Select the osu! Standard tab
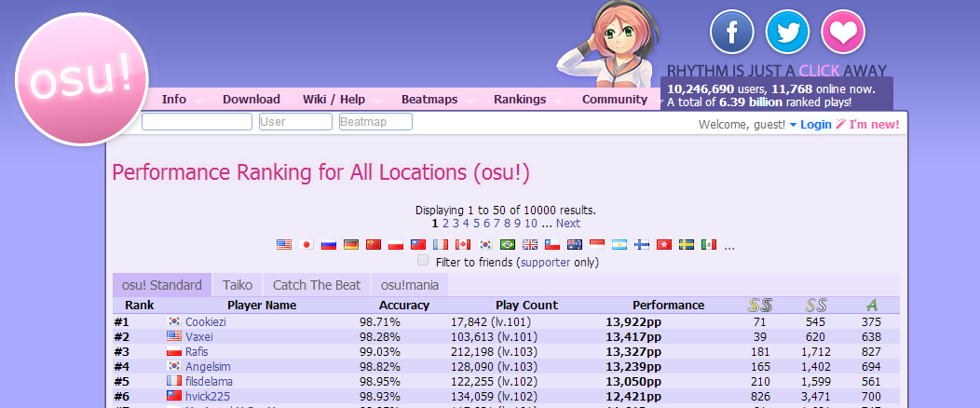The width and height of the screenshot is (980, 408). pos(162,286)
